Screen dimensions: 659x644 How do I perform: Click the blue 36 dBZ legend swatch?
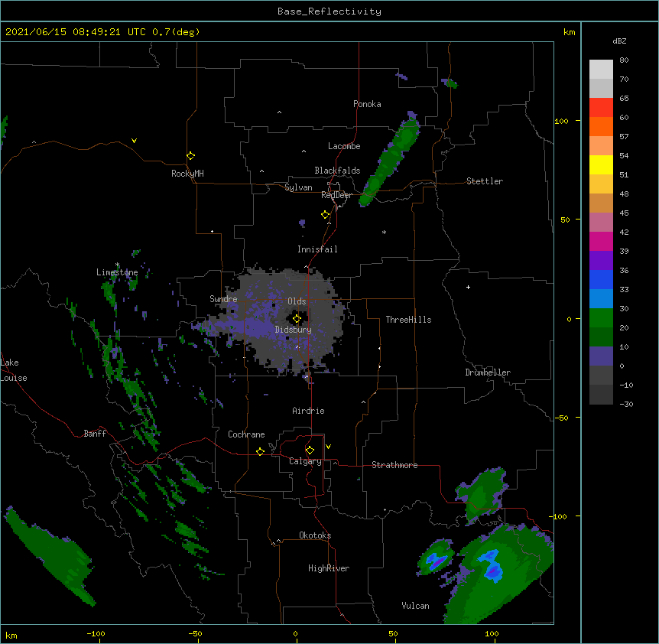(601, 280)
